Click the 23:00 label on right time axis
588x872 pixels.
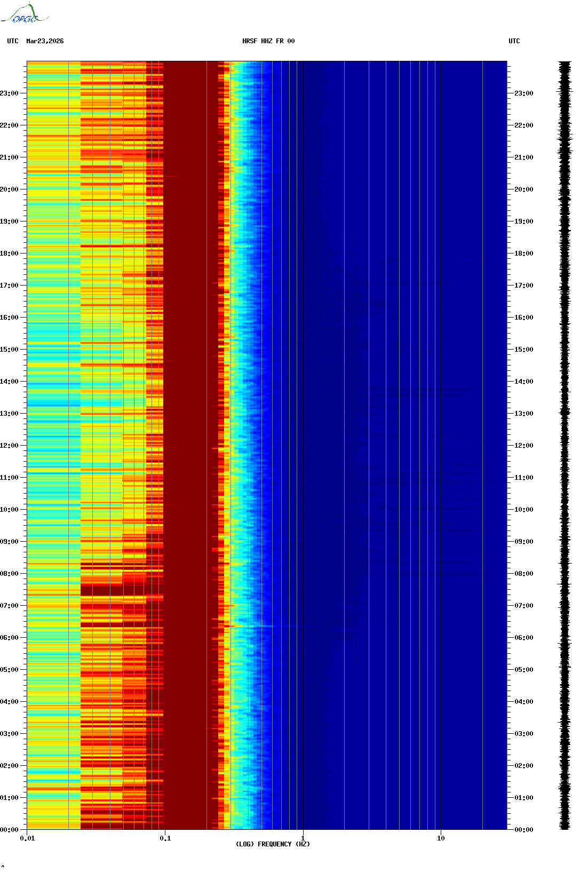tap(524, 93)
